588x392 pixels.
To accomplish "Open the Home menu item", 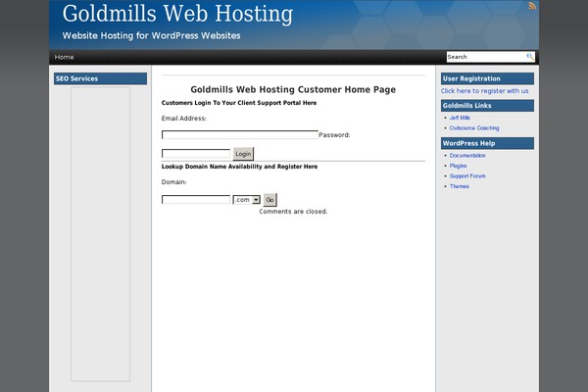I will pos(64,57).
